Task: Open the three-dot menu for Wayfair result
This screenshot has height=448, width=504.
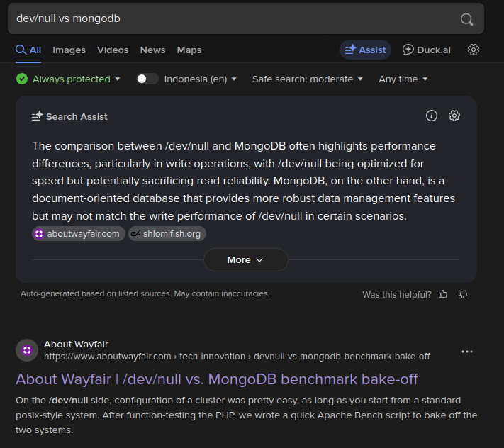Action: pos(467,352)
